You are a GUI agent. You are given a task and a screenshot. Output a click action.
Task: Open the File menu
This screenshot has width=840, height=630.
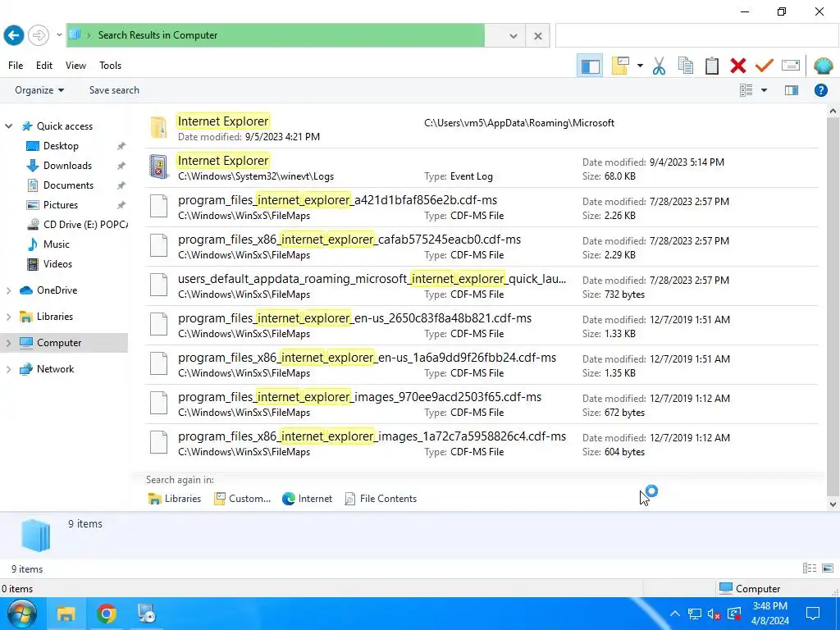[16, 66]
